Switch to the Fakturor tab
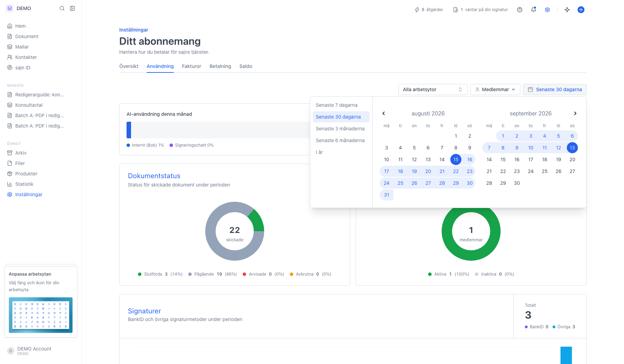Viewport: 624px width, 364px height. [x=192, y=66]
